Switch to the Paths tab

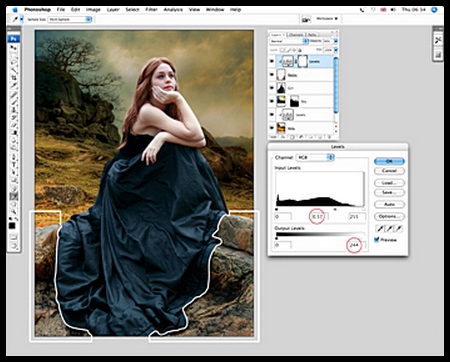(312, 35)
